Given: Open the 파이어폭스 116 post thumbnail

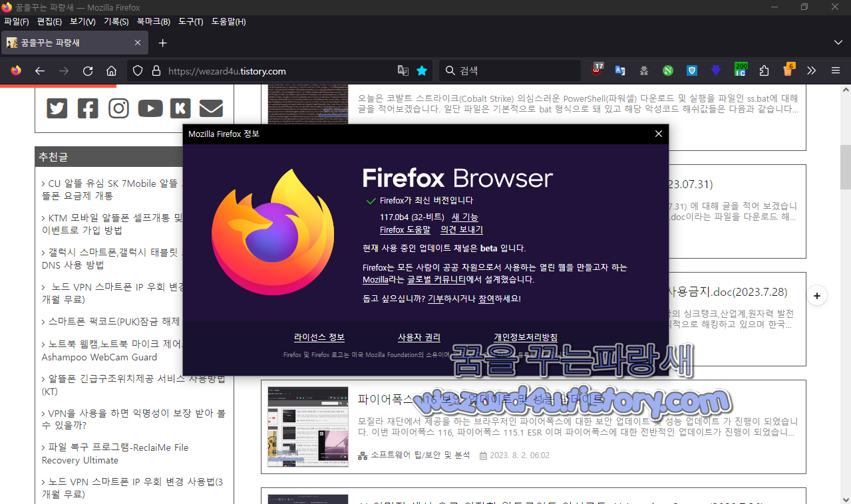Looking at the screenshot, I should point(308,426).
